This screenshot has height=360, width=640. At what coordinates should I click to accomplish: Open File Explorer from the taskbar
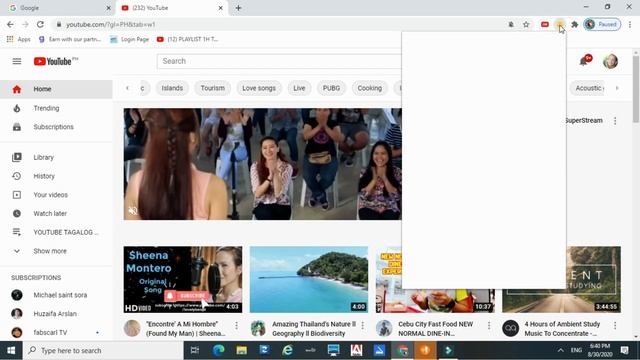241,350
